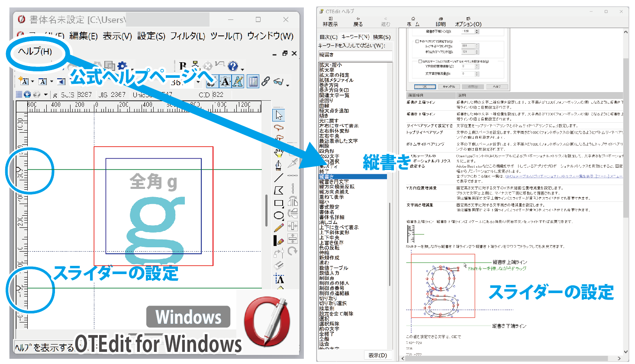Image resolution: width=635 pixels, height=364 pixels.
Task: Select 数値テーブル in keyword list
Action: (x=334, y=268)
